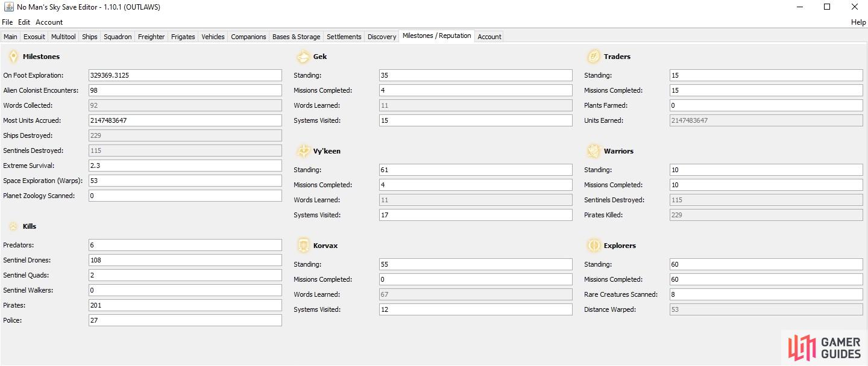The height and width of the screenshot is (366, 868).
Task: Open the Account menu
Action: [49, 22]
